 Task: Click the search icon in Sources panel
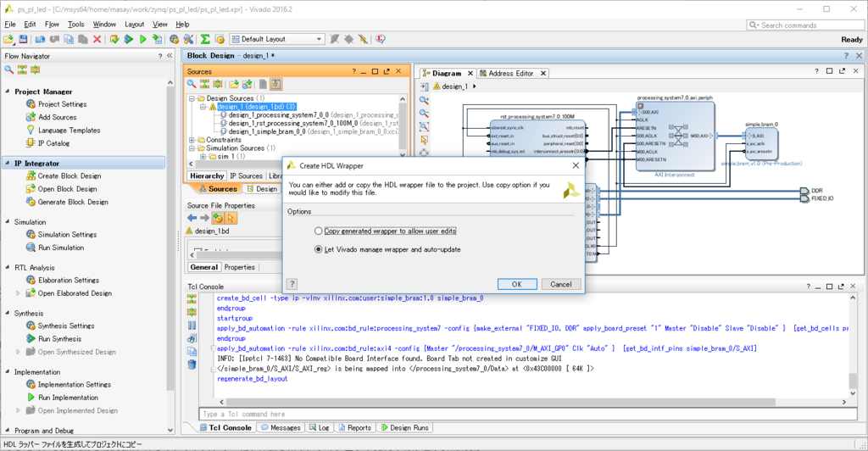point(192,84)
